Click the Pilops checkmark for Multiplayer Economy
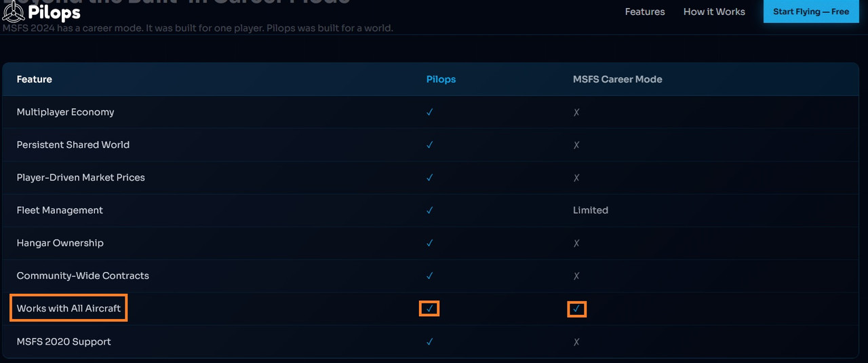 [429, 112]
